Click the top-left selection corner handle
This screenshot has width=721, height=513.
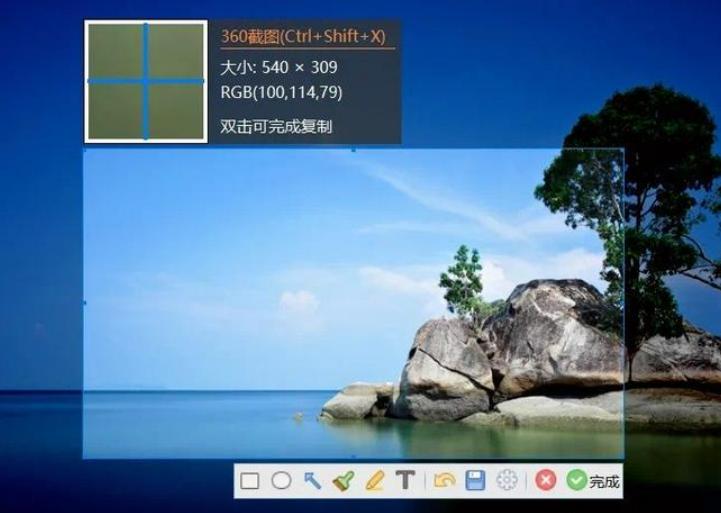click(84, 150)
